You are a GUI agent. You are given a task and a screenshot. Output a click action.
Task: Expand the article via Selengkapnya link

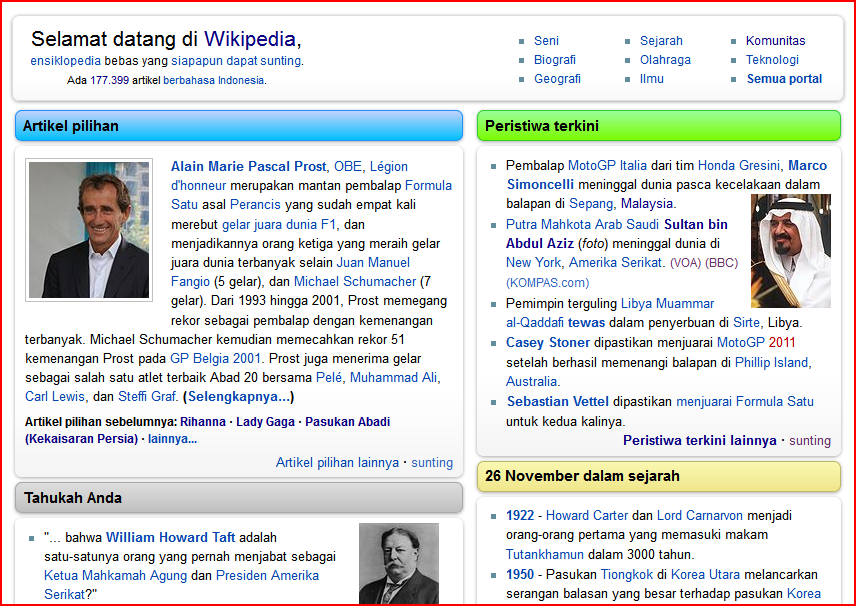[238, 397]
